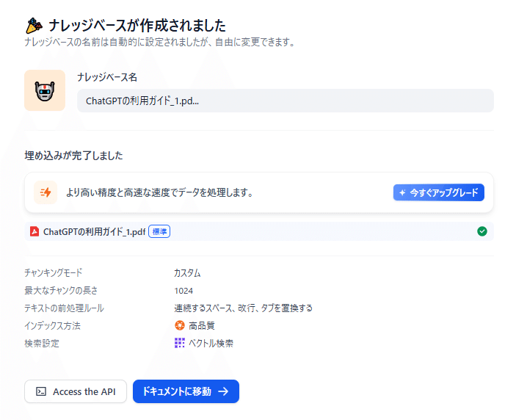Click the ナレッジベース名 label
Viewport: 516px width, 420px height.
pos(107,77)
